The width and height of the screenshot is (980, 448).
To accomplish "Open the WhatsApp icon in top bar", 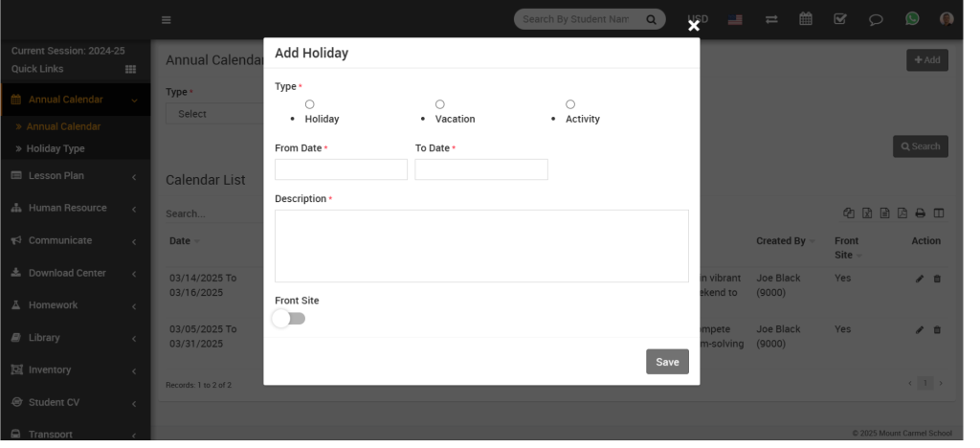I will point(912,18).
